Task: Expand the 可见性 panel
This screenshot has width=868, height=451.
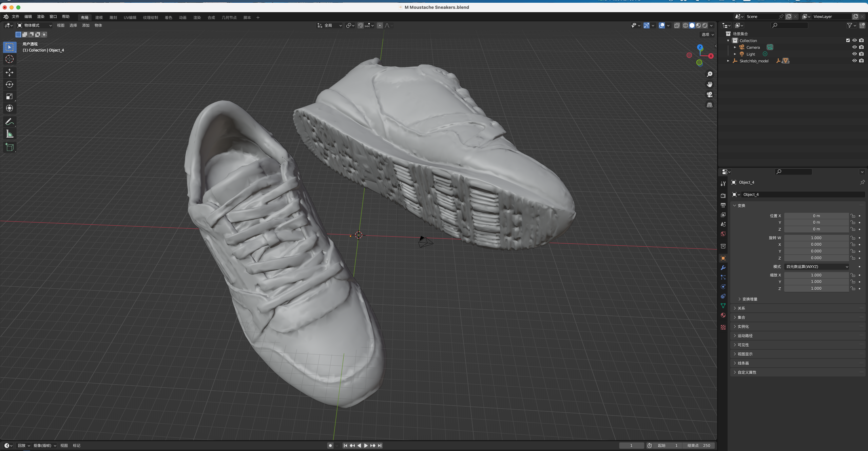Action: point(743,345)
